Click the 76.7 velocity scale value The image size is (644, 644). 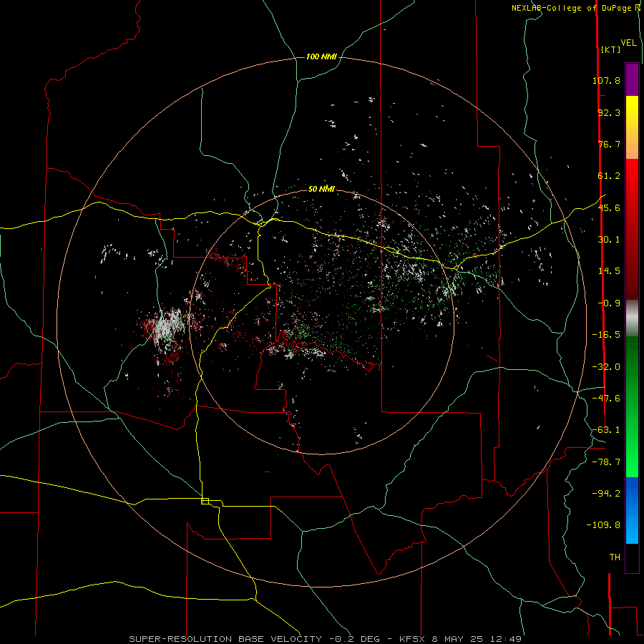tap(609, 144)
